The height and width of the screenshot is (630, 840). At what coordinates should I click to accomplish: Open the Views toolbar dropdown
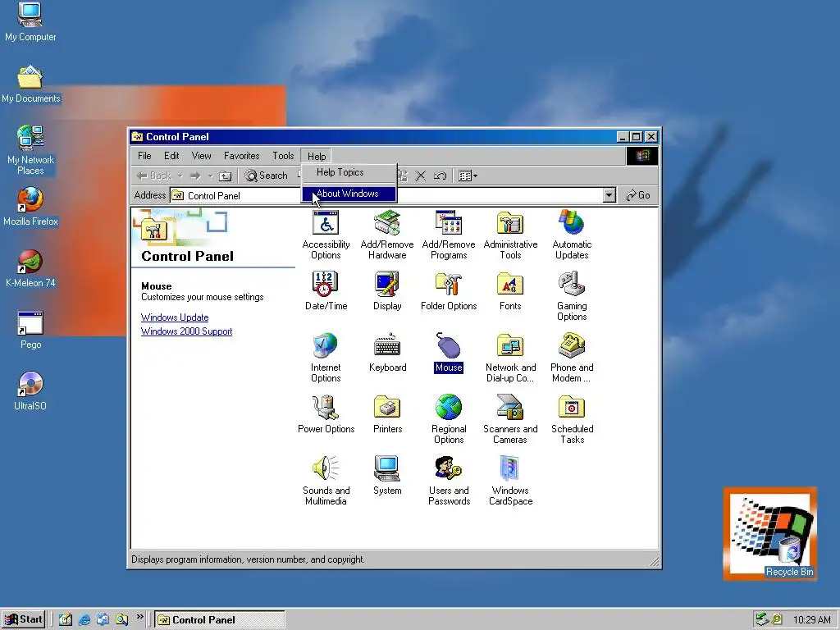point(468,176)
